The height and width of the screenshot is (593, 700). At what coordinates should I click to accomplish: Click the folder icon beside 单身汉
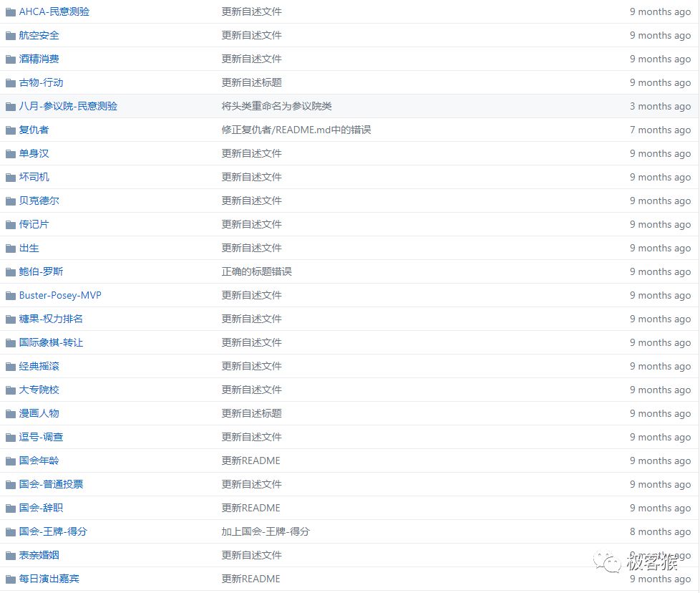(x=11, y=154)
